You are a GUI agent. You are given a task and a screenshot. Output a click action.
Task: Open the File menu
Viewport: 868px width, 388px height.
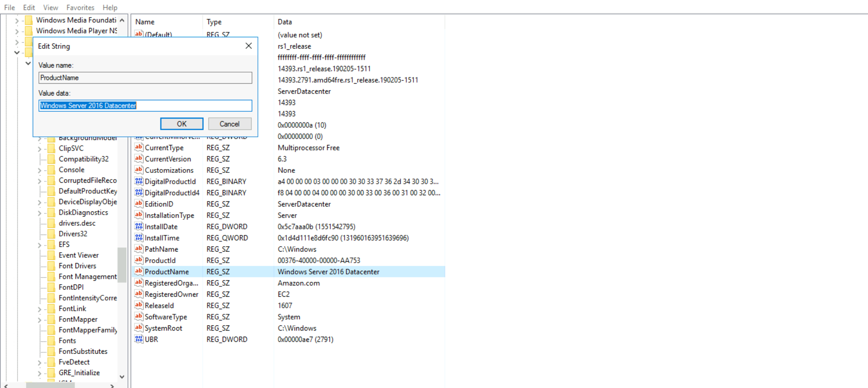[9, 8]
